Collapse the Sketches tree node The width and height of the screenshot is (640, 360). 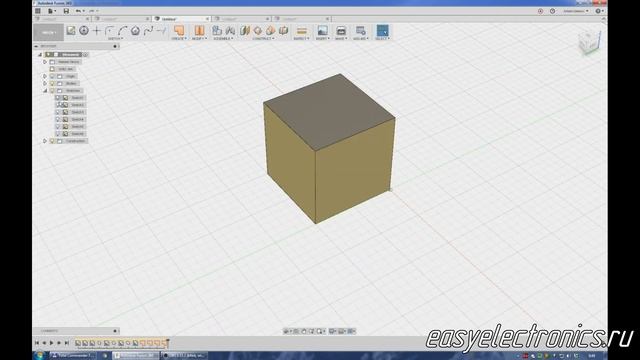[x=45, y=91]
